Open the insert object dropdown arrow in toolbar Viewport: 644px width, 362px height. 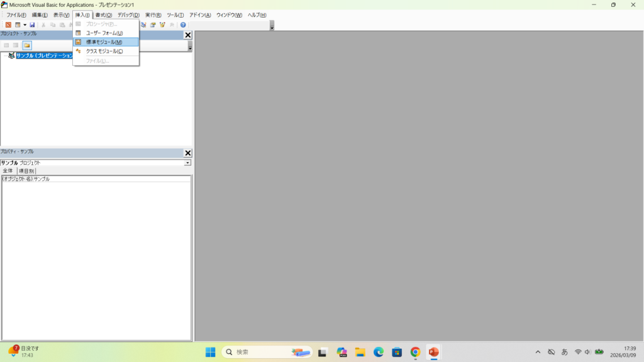pyautogui.click(x=25, y=25)
